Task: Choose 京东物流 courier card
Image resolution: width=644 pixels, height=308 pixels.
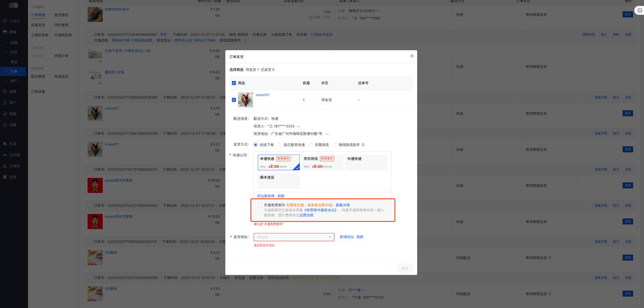Action: (x=323, y=163)
